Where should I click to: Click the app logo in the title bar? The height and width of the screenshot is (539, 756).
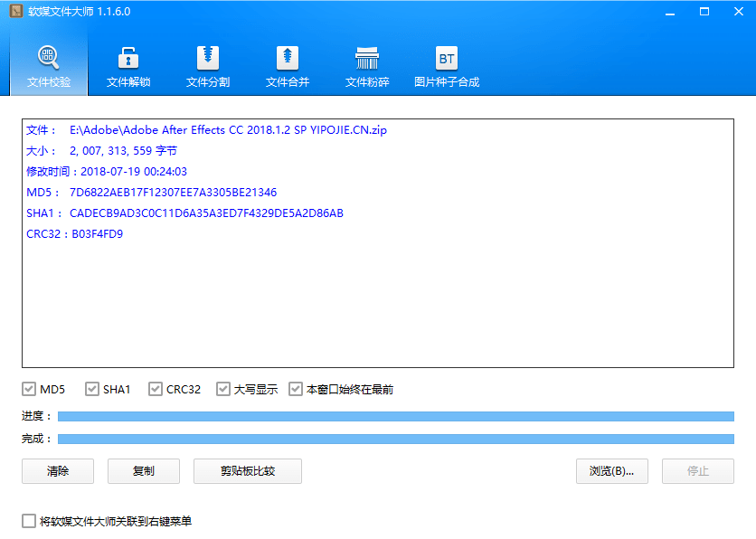tap(14, 12)
